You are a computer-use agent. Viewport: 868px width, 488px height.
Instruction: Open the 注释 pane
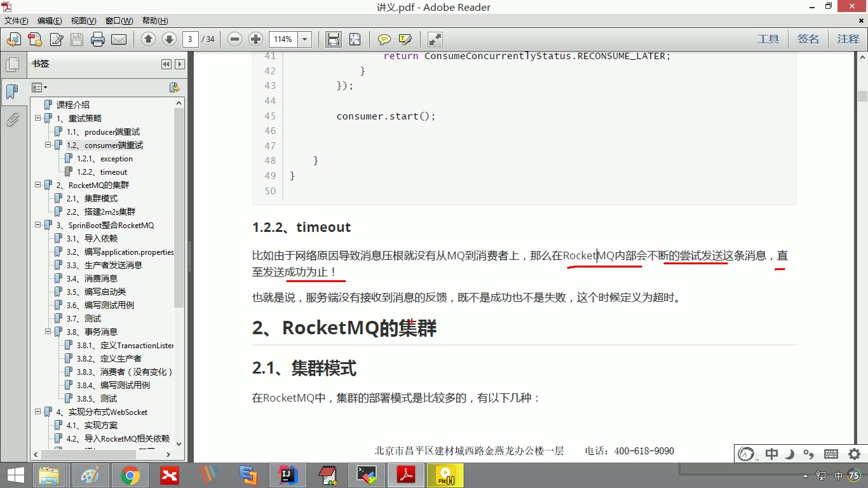848,39
